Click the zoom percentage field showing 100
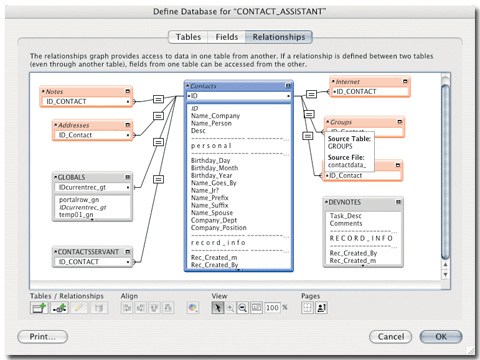The height and width of the screenshot is (360, 480). click(272, 308)
